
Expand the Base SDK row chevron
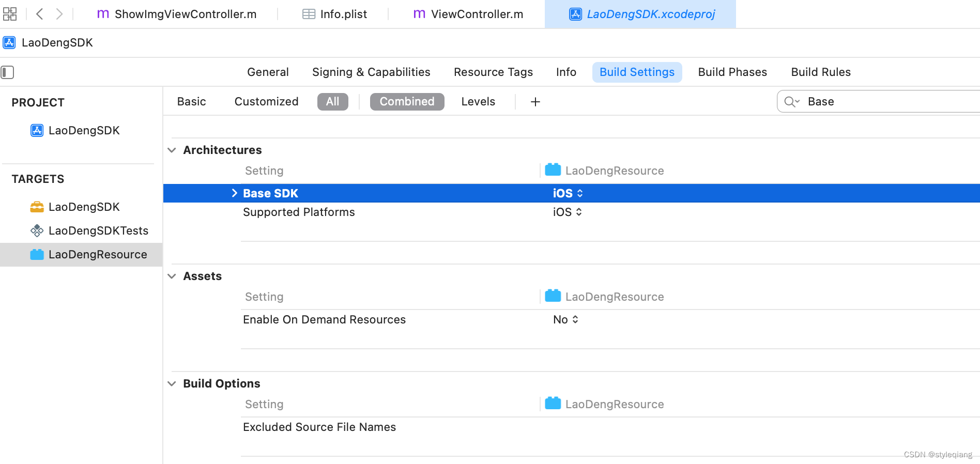click(x=235, y=193)
